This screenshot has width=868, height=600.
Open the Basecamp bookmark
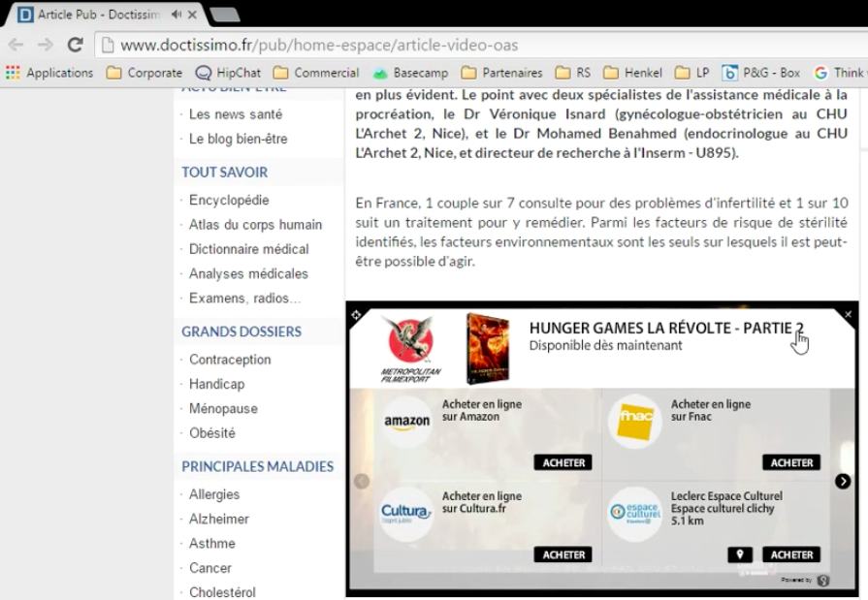point(410,73)
